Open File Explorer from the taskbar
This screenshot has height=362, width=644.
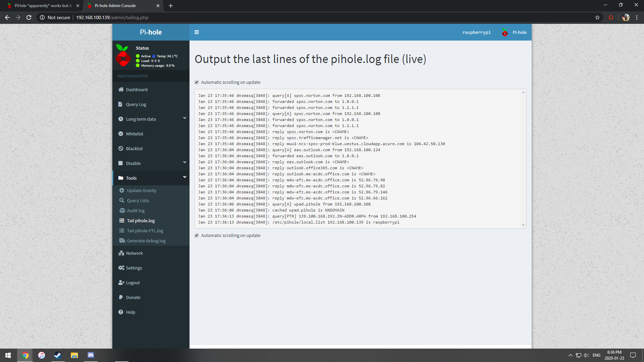74,355
